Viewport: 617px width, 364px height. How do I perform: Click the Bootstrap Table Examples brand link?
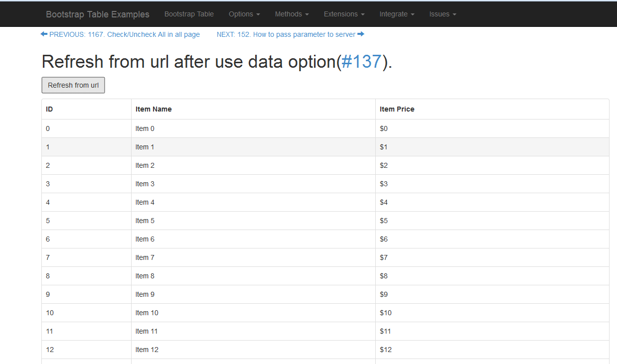tap(98, 14)
